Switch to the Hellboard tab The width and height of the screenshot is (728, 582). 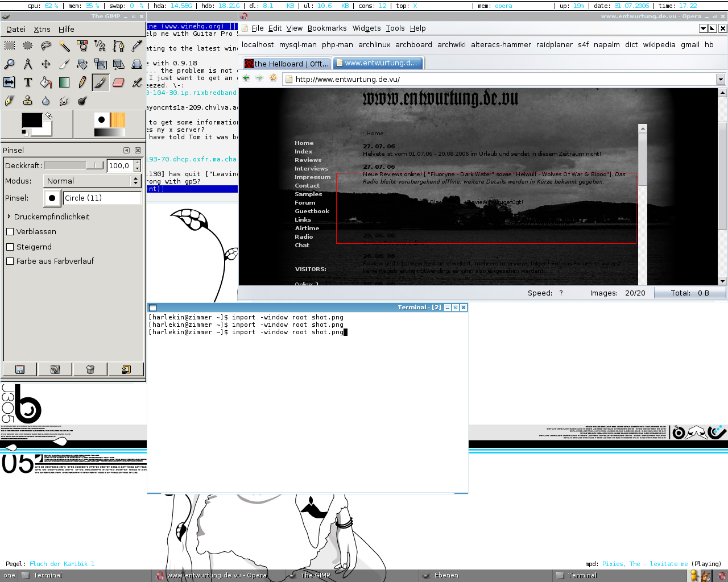[287, 64]
